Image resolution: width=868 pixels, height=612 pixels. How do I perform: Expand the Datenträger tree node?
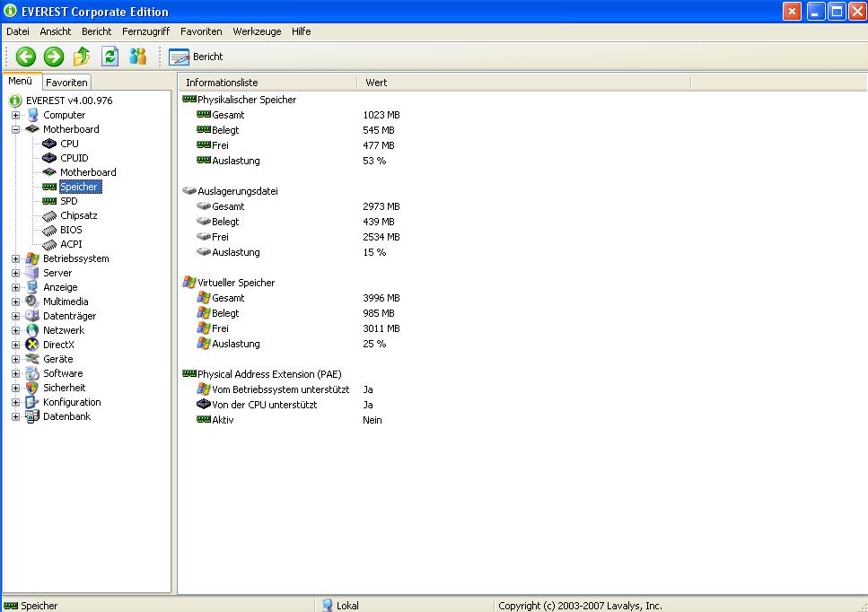coord(15,317)
